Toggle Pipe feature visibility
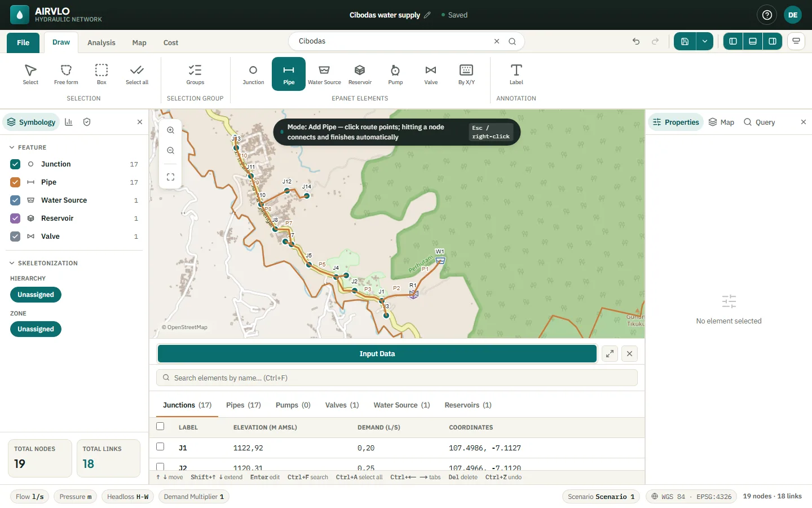812x508 pixels. click(x=15, y=182)
